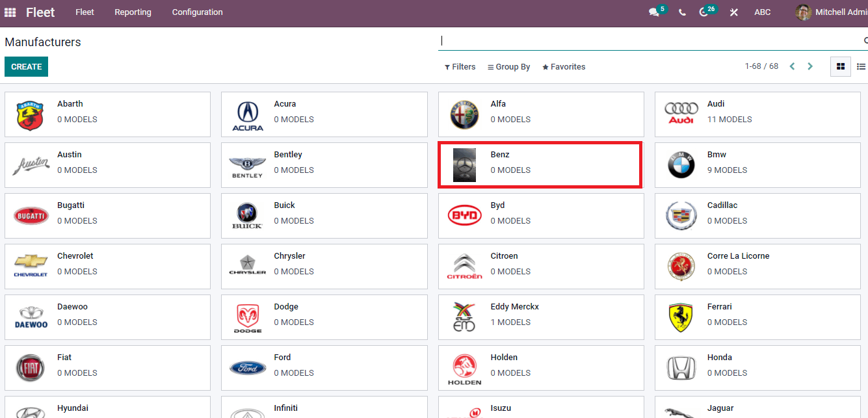
Task: Open the Abarth manufacturer name
Action: point(70,104)
